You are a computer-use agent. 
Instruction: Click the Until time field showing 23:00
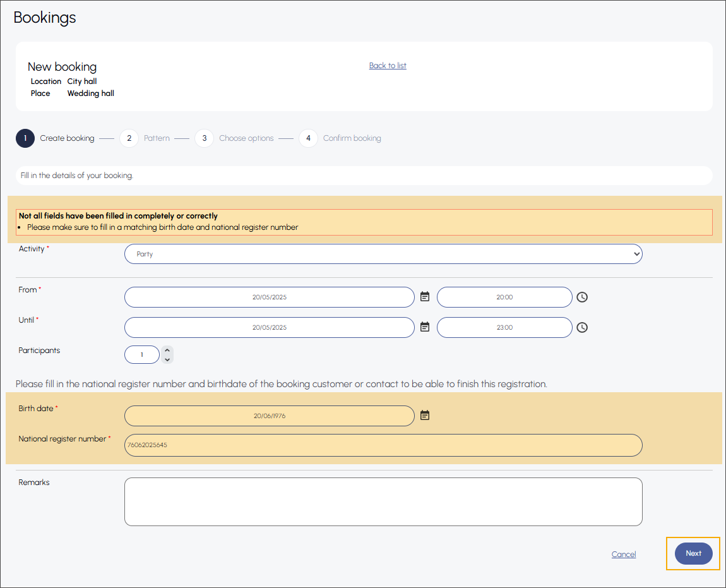pos(504,327)
